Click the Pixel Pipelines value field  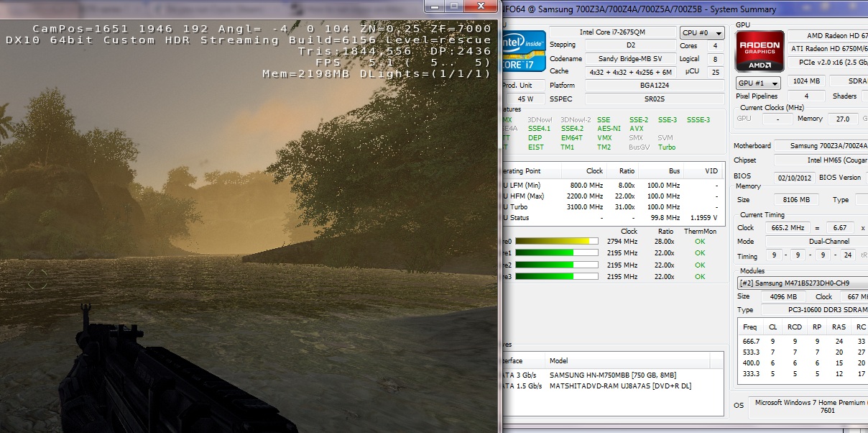pos(805,96)
